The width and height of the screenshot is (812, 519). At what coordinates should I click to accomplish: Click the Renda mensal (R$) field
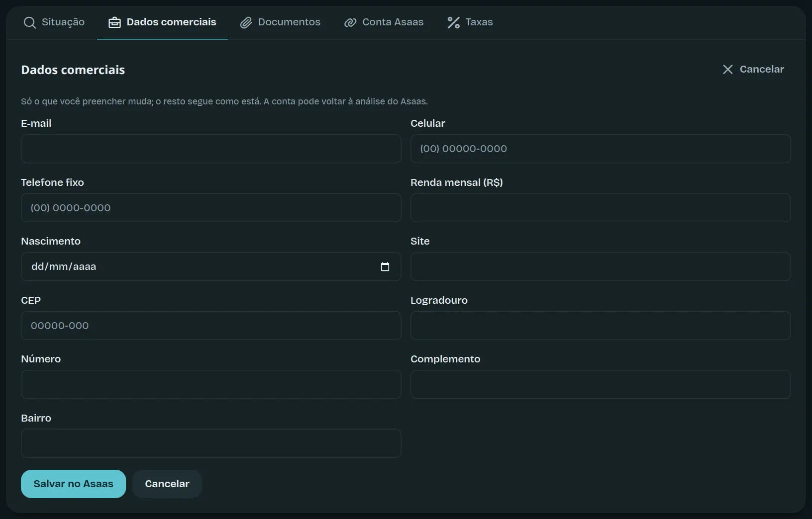601,208
